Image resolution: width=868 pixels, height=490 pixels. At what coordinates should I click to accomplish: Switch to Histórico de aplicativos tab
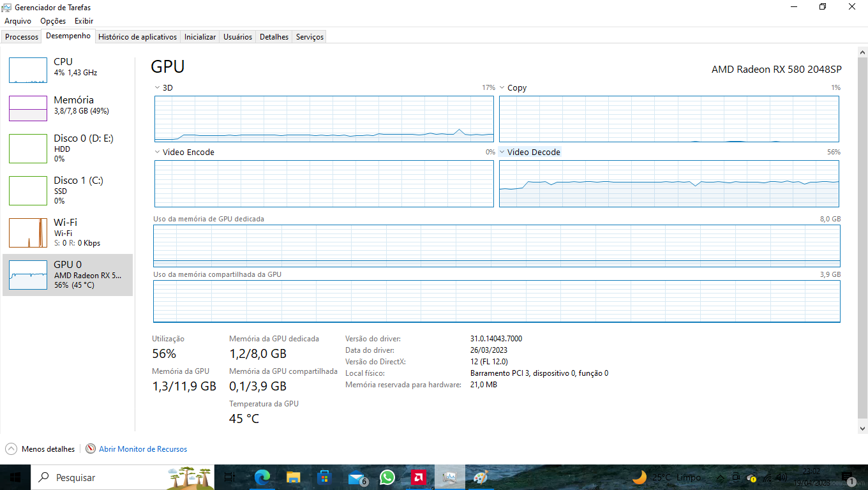[138, 37]
